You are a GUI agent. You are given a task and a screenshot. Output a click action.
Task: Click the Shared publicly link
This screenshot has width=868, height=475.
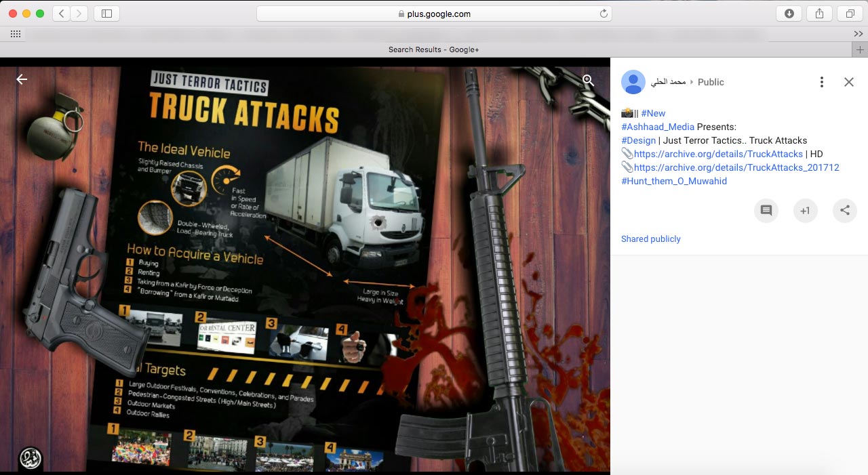[x=650, y=239]
